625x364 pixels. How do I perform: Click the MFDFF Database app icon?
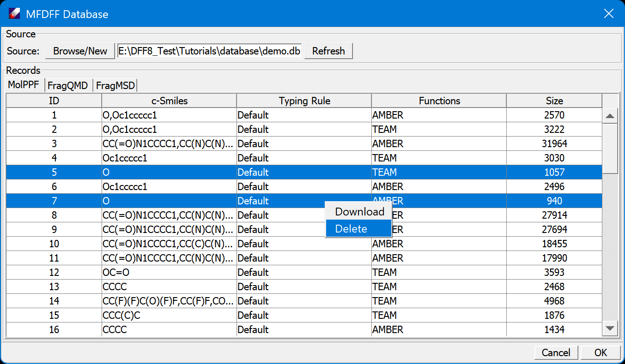(x=14, y=14)
